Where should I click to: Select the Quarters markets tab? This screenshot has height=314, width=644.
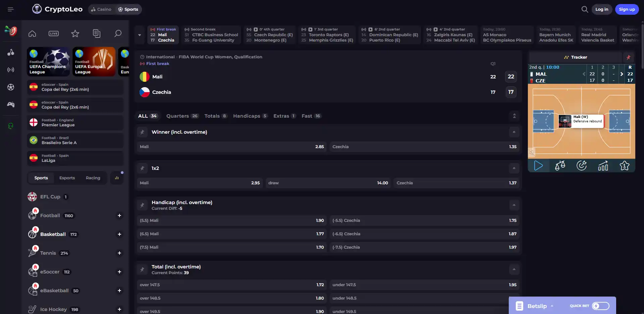tap(182, 116)
